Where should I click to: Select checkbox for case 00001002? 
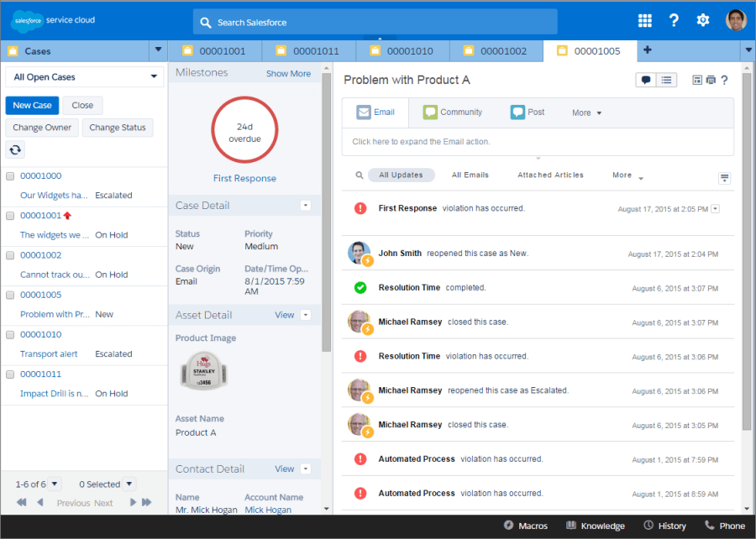[10, 255]
